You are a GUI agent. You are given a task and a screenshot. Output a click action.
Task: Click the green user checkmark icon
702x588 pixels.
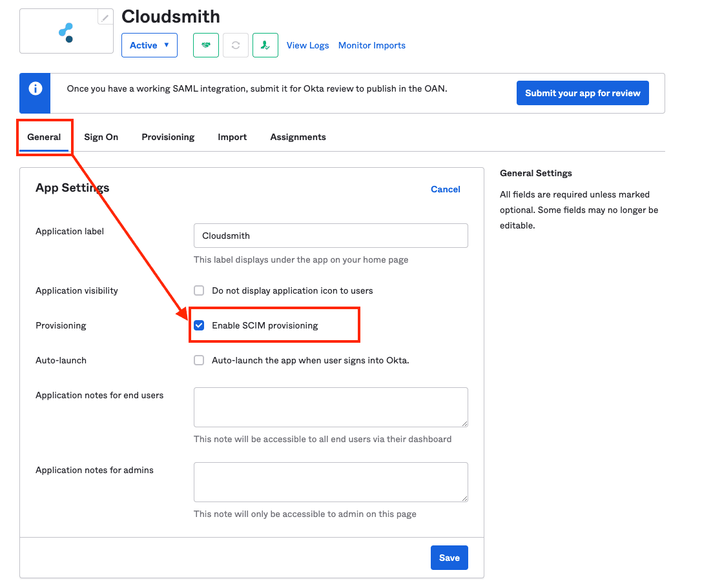(x=265, y=45)
